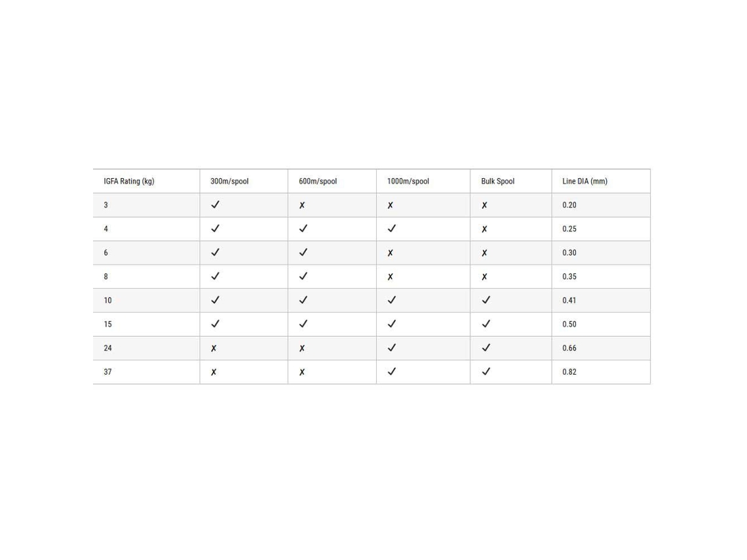Select the Line DIA (mm) column header
This screenshot has height=560, width=747.
[585, 181]
